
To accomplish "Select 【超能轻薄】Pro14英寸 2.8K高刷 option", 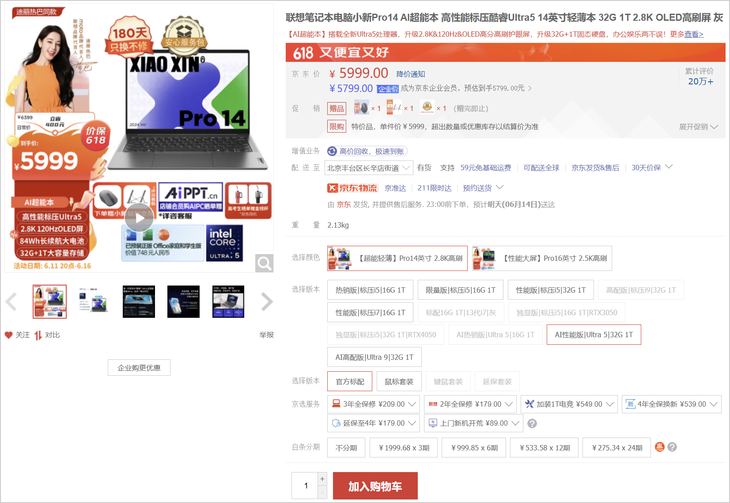I will (397, 258).
